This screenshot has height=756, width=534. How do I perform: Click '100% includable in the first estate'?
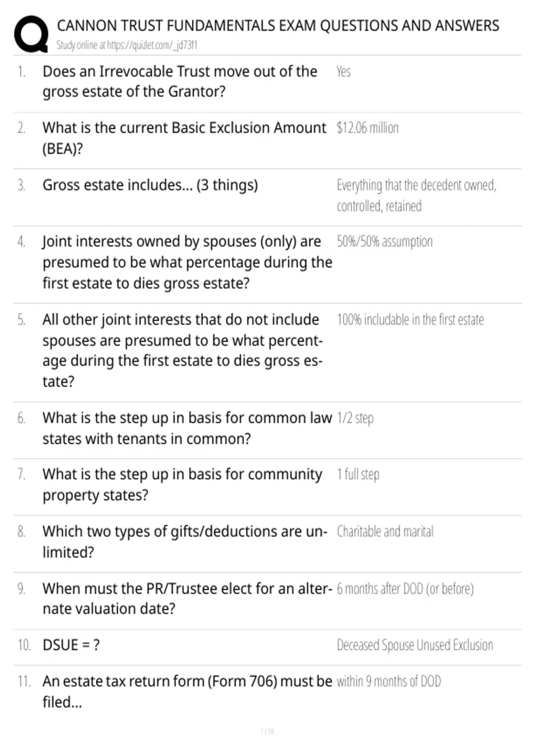click(410, 320)
